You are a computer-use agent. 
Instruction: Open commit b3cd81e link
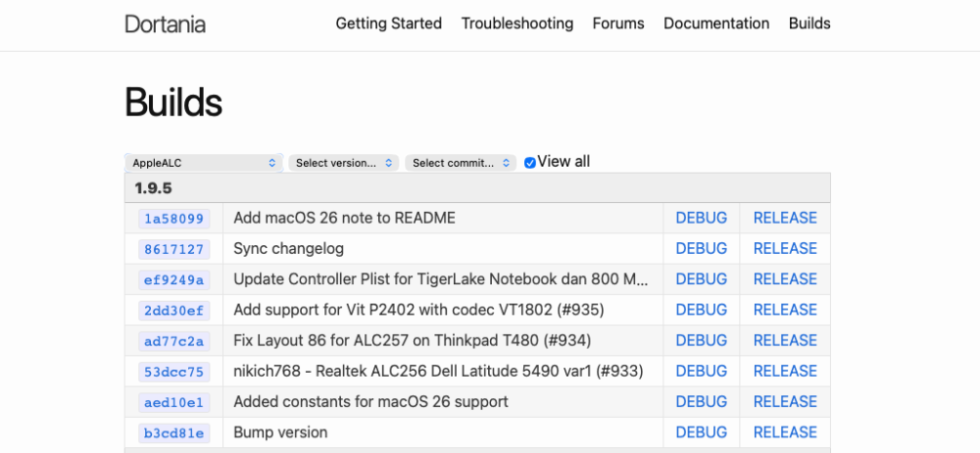pyautogui.click(x=173, y=433)
